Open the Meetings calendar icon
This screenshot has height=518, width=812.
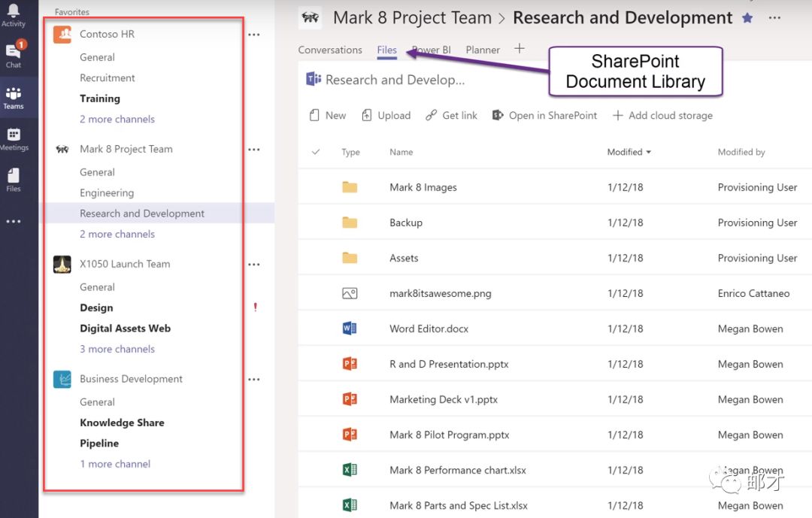click(14, 138)
